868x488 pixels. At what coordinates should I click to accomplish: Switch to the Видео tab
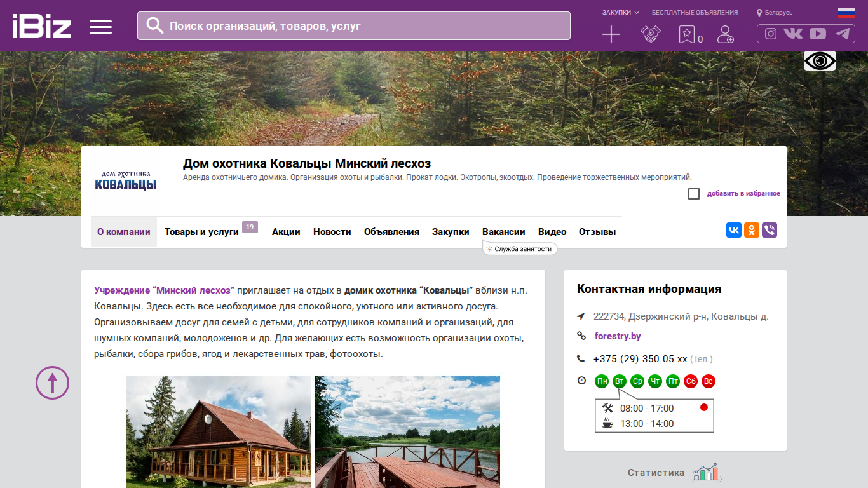[x=552, y=232]
